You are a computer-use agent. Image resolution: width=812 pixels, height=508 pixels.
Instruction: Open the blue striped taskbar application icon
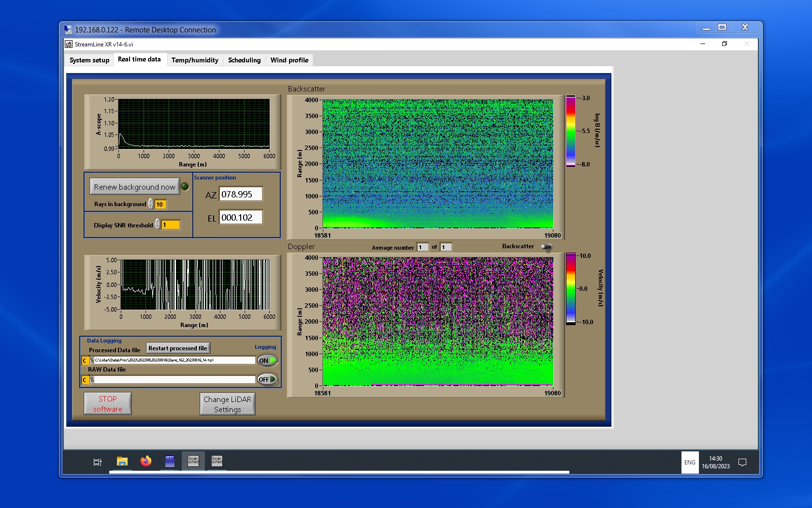pos(170,462)
